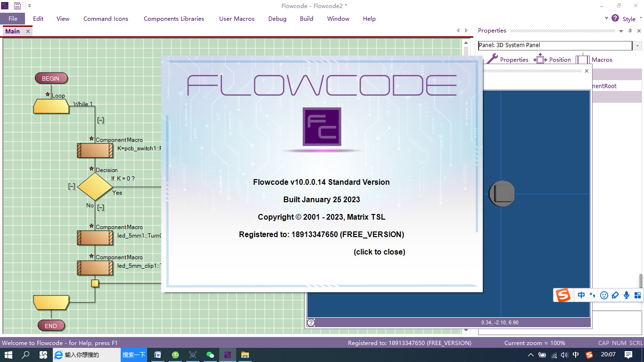Collapse the loop branch below While 1
The height and width of the screenshot is (362, 644).
click(100, 121)
